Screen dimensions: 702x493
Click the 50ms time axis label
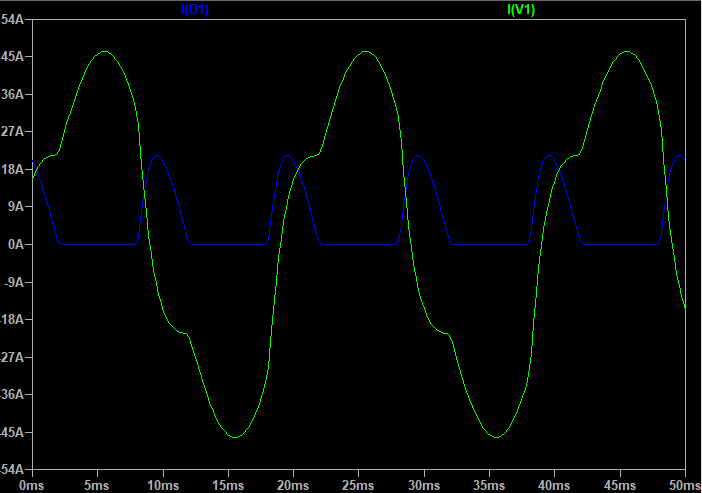[x=685, y=485]
